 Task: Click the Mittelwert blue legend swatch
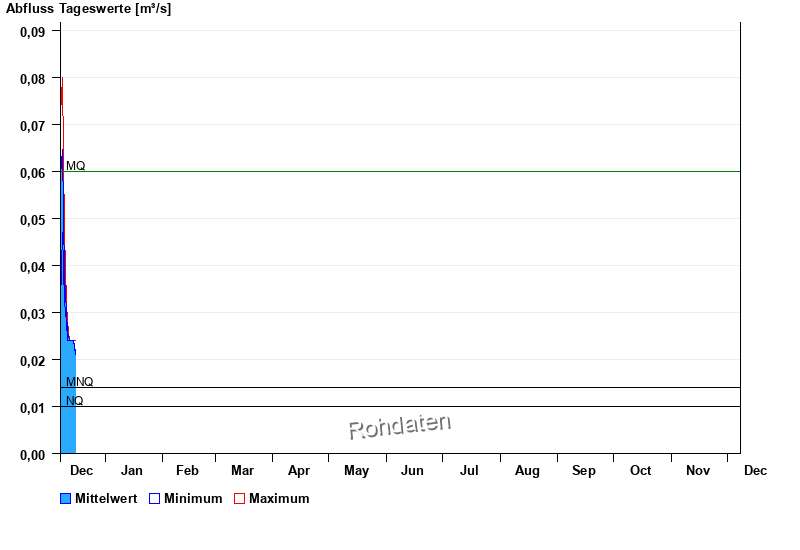click(65, 498)
